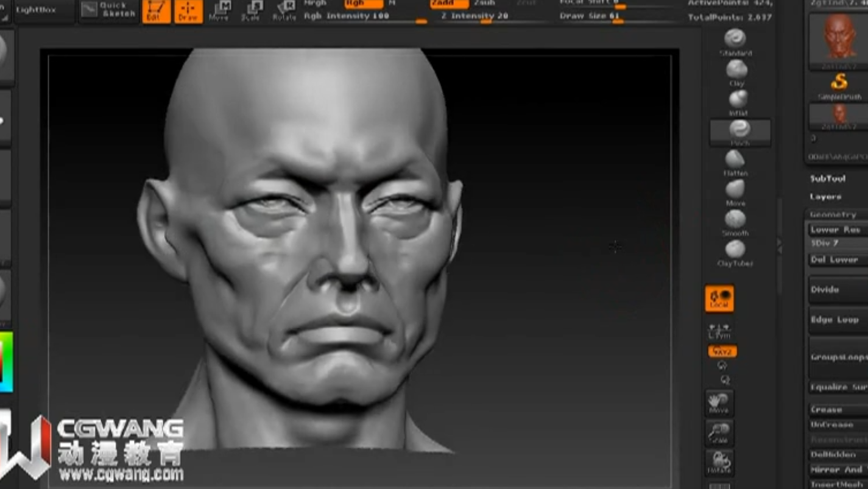Open the LightBox browser
Viewport: 868px width, 489px height.
44,11
